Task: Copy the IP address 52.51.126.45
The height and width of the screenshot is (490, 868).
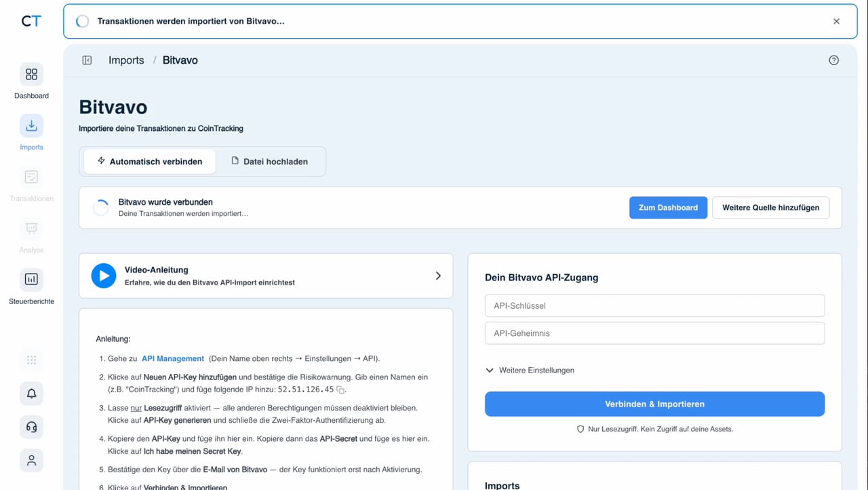Action: point(341,390)
